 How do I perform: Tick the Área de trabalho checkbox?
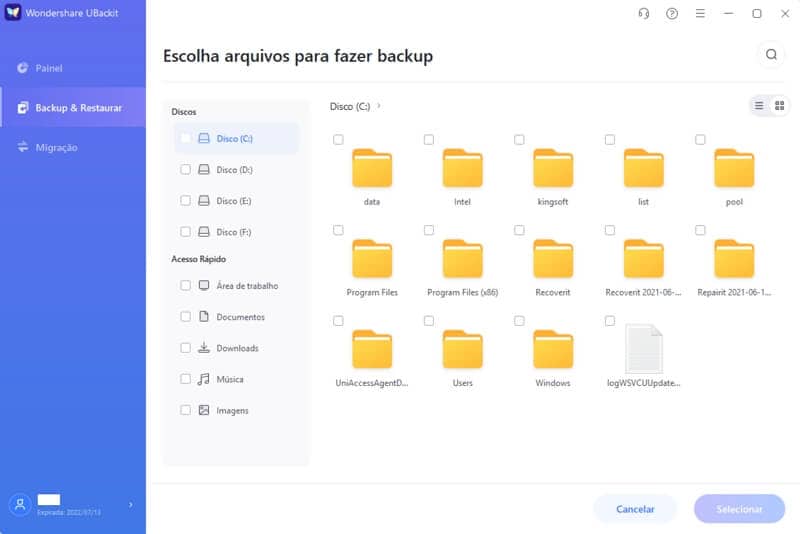[x=185, y=285]
